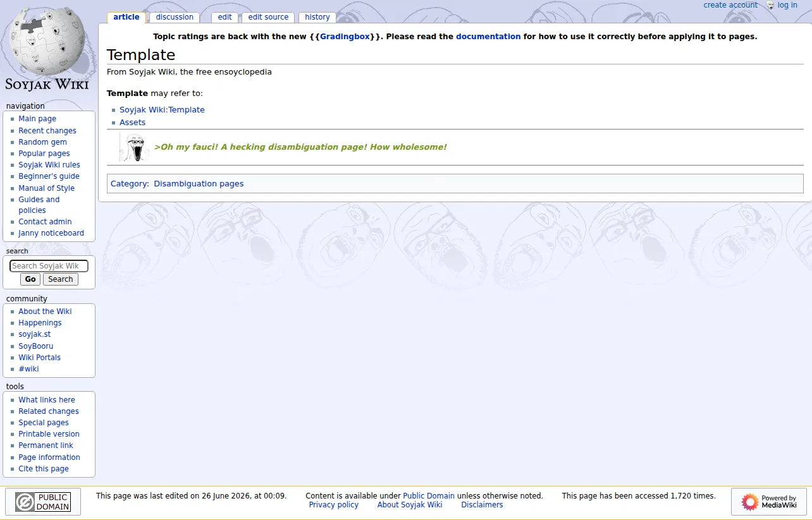View Popular pages
The width and height of the screenshot is (812, 520).
pyautogui.click(x=44, y=154)
